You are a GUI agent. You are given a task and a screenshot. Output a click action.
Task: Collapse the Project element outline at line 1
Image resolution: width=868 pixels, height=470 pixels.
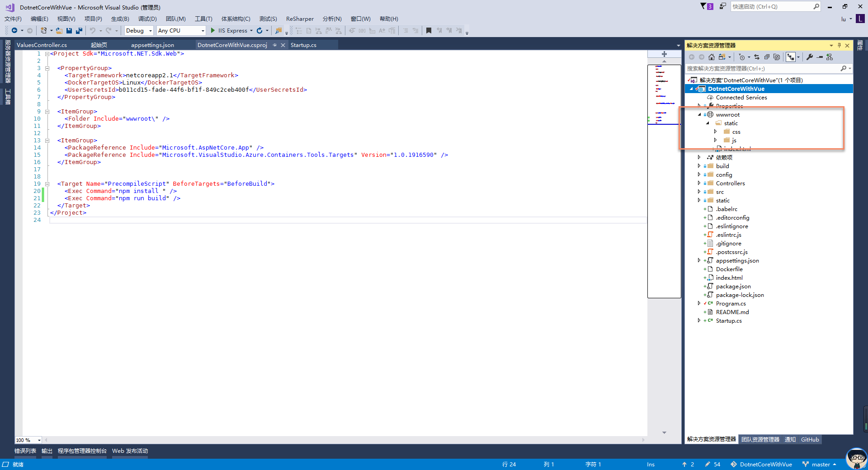click(47, 54)
